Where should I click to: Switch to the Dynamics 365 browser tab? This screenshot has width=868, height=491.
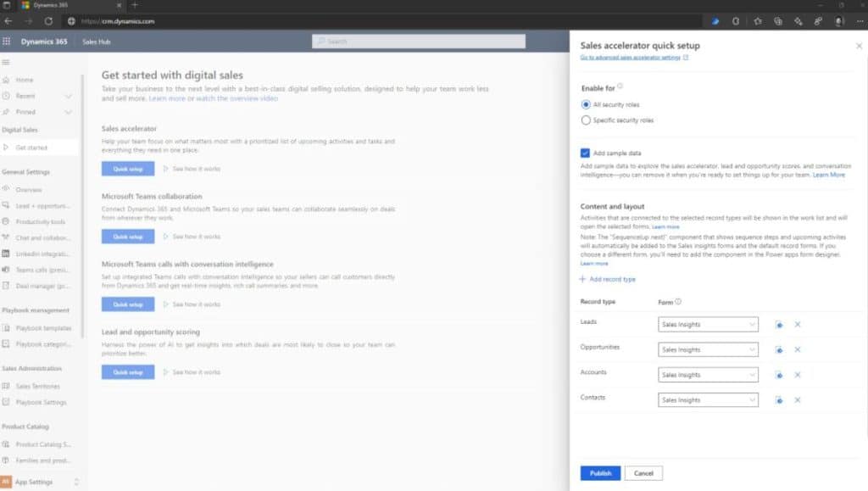71,6
